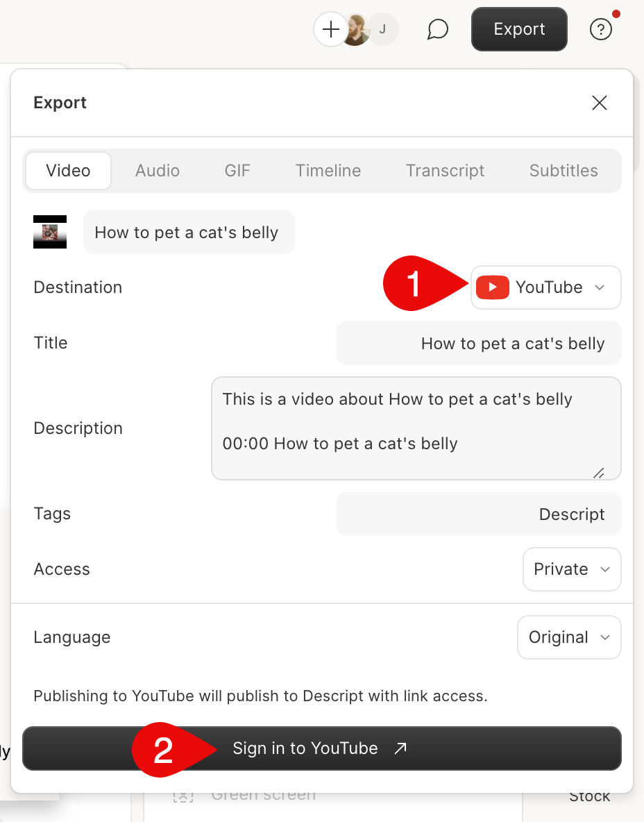
Task: Click the J collaborator avatar
Action: (x=383, y=29)
